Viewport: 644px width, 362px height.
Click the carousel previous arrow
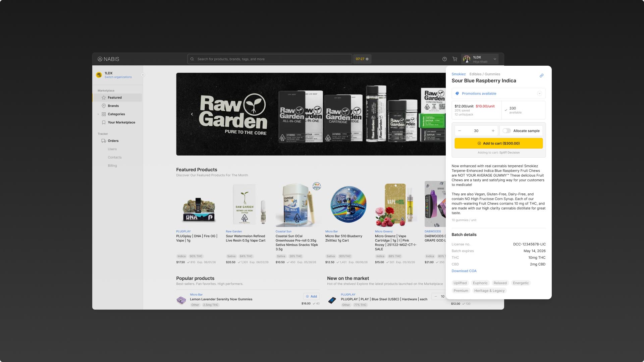tap(192, 114)
